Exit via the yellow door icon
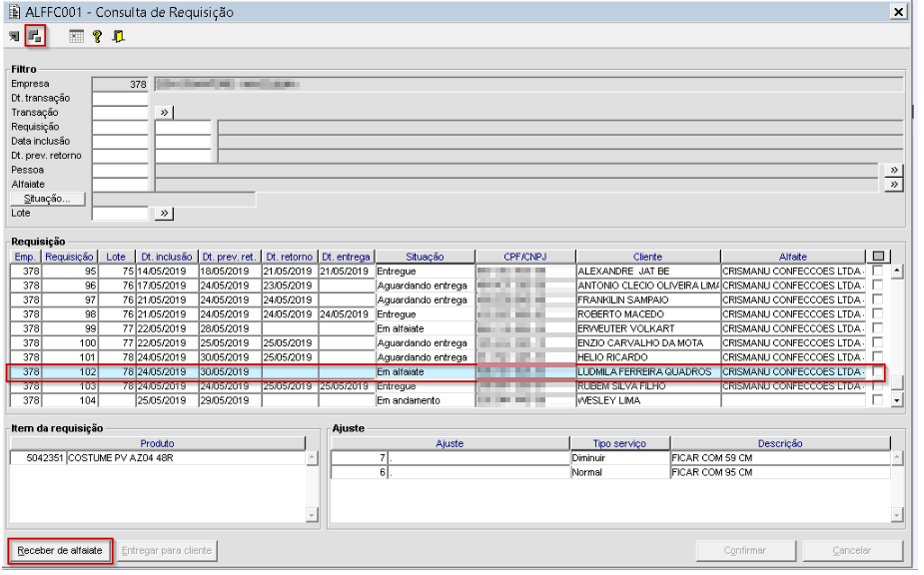Image resolution: width=924 pixels, height=575 pixels. click(119, 37)
